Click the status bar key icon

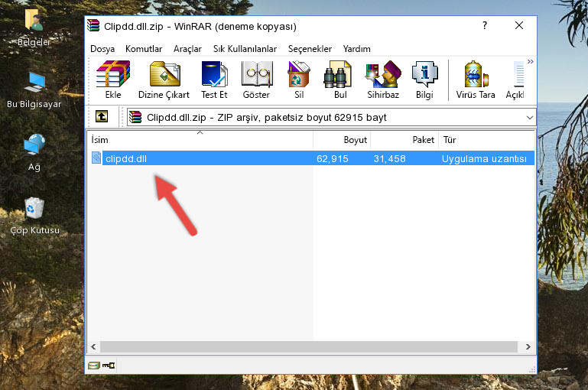(x=109, y=365)
